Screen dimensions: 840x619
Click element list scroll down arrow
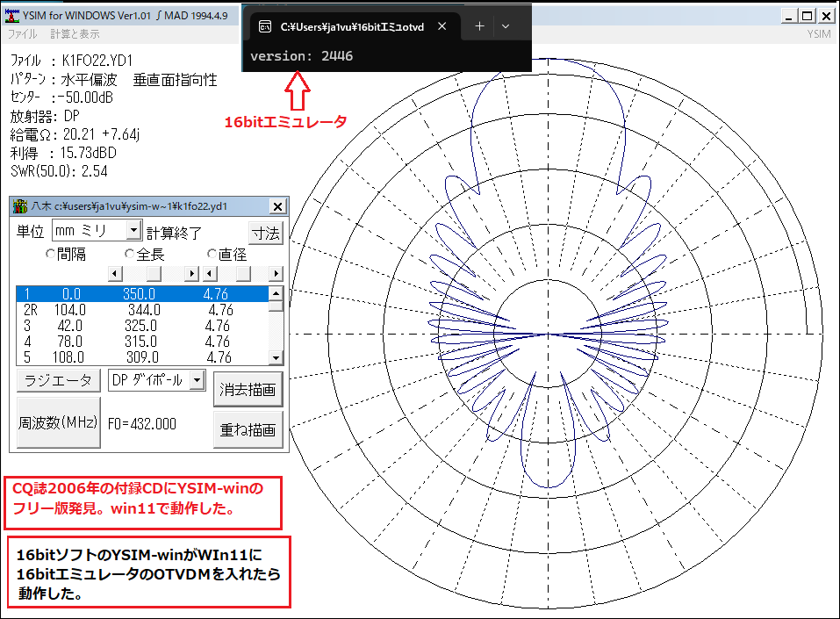click(x=276, y=357)
